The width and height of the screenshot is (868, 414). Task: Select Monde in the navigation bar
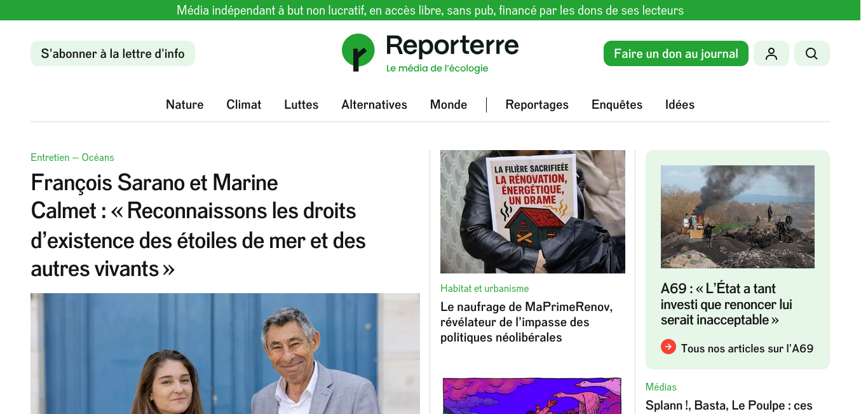coord(449,104)
